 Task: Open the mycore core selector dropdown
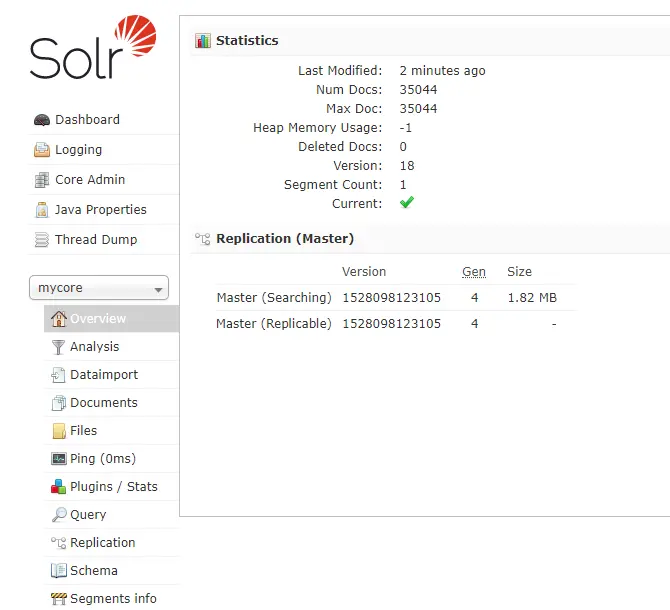click(x=99, y=287)
